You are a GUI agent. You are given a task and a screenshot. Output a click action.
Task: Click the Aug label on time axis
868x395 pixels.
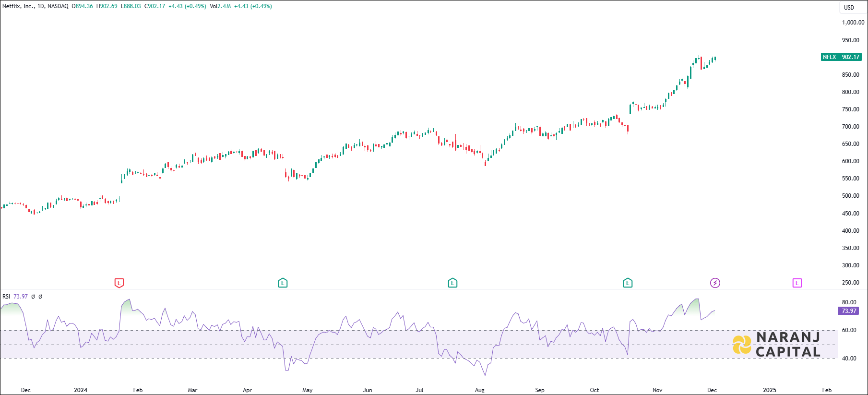(480, 390)
